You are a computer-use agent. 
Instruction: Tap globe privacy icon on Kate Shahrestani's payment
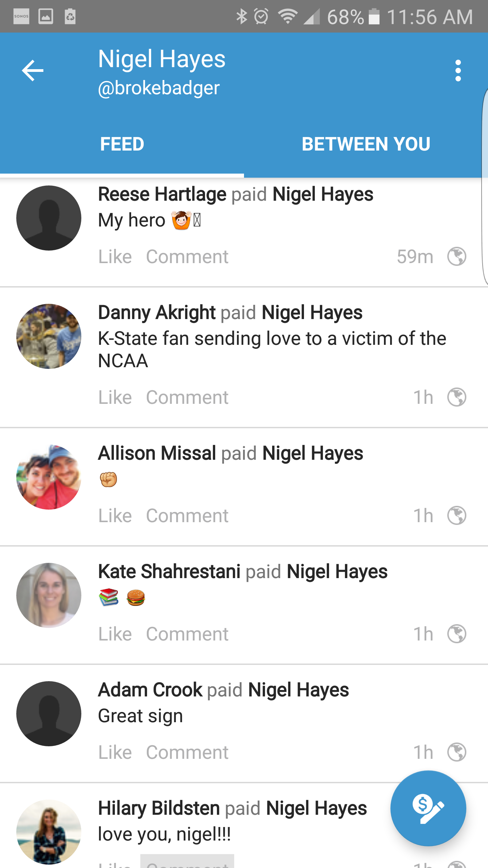pos(456,634)
